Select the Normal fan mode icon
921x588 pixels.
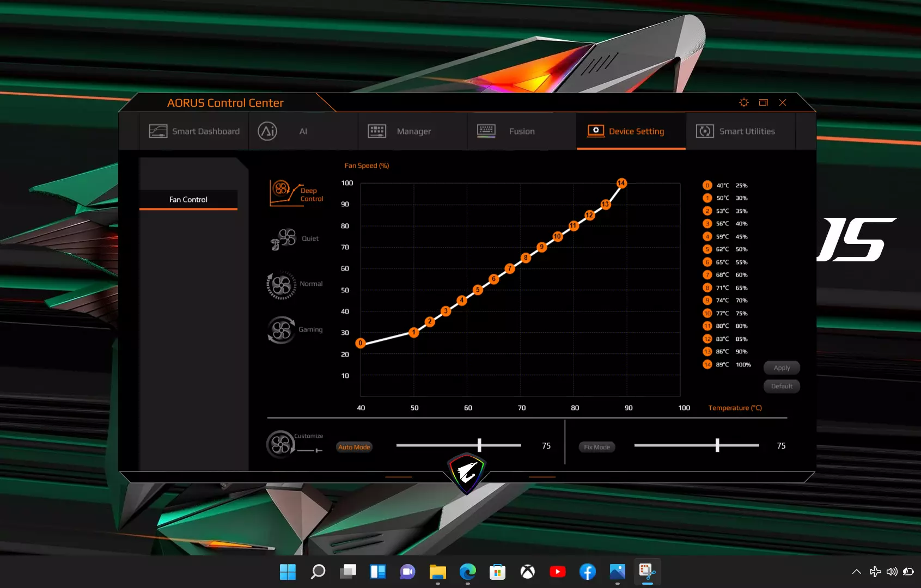tap(282, 285)
